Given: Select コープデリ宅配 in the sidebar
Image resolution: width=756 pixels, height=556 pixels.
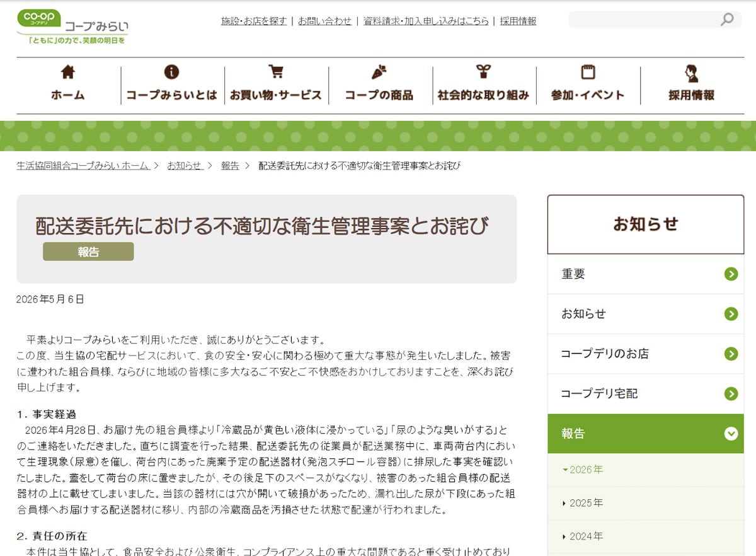Looking at the screenshot, I should (x=646, y=393).
